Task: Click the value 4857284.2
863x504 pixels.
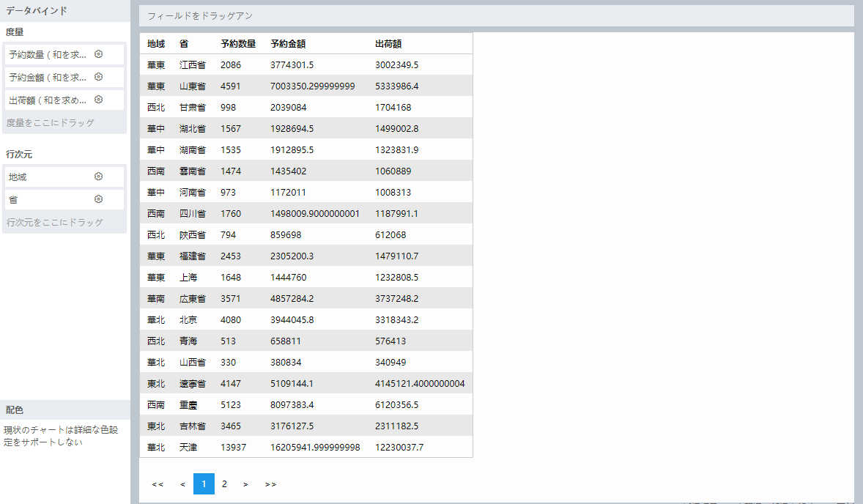Action: click(292, 299)
